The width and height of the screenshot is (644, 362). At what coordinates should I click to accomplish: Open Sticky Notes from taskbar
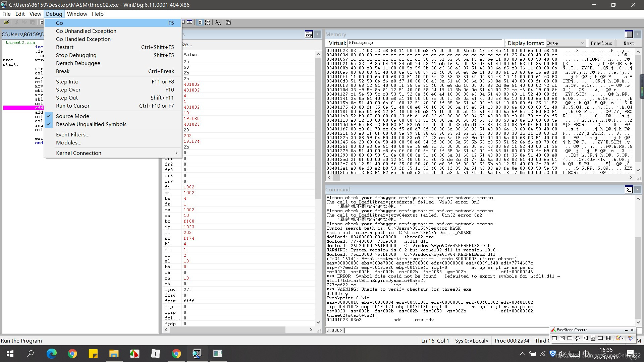point(93,354)
